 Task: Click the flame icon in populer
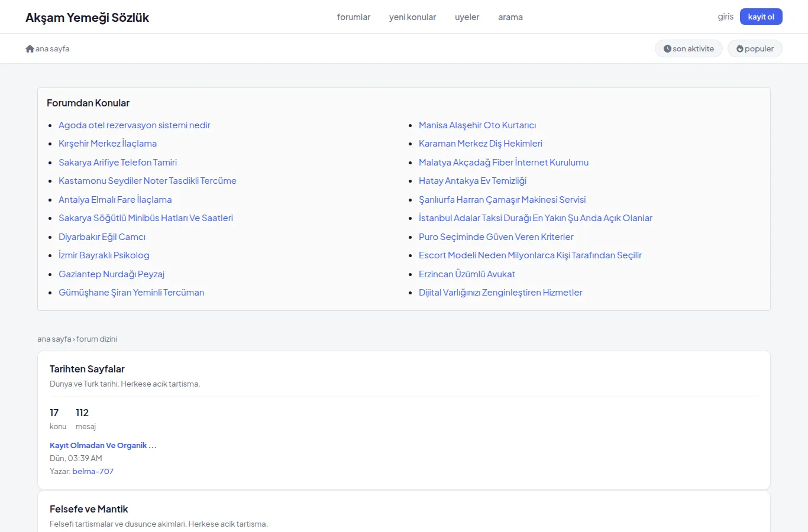(739, 48)
